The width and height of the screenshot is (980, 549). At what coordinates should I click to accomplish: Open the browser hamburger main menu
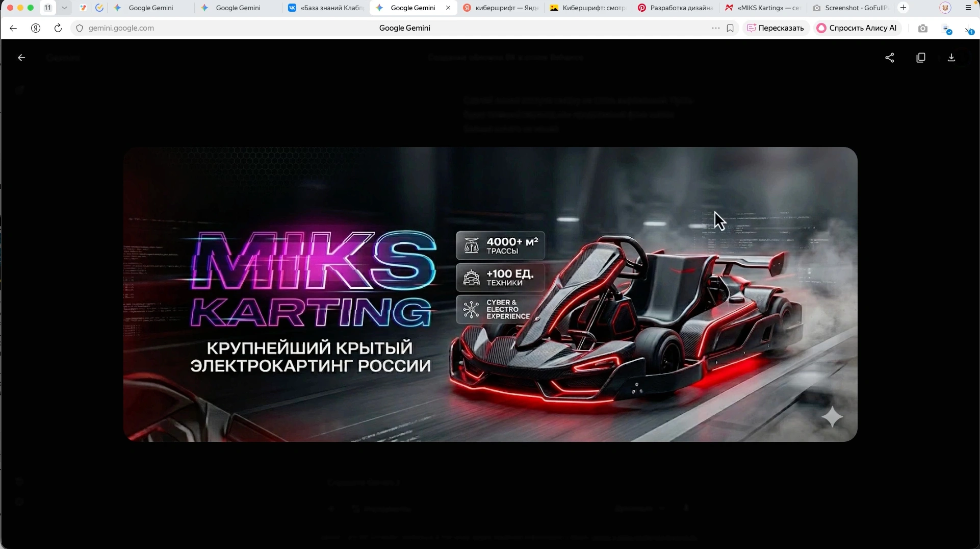point(968,8)
